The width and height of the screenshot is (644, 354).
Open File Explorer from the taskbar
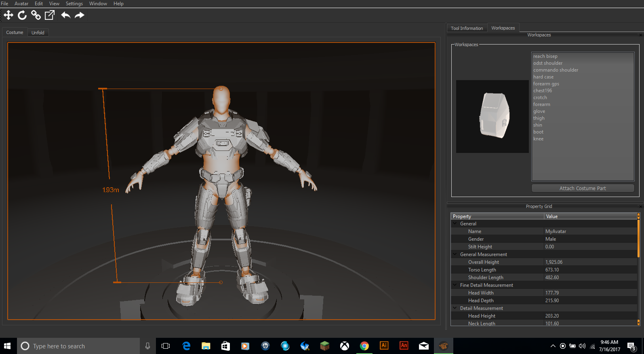[x=206, y=346]
